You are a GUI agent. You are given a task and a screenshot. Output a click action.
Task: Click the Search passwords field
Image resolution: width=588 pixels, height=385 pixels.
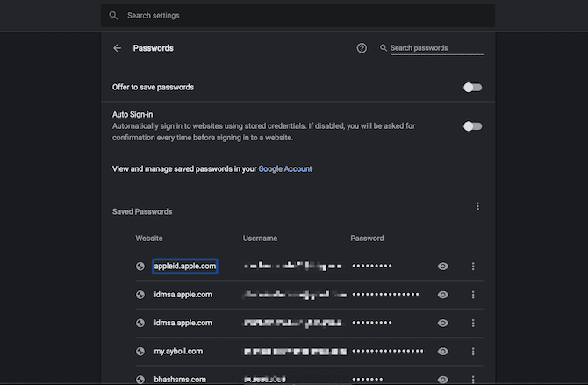point(436,48)
